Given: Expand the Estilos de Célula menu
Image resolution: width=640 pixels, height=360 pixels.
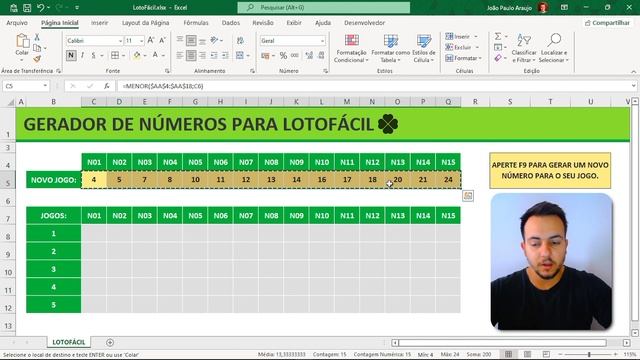Looking at the screenshot, I should (x=424, y=49).
